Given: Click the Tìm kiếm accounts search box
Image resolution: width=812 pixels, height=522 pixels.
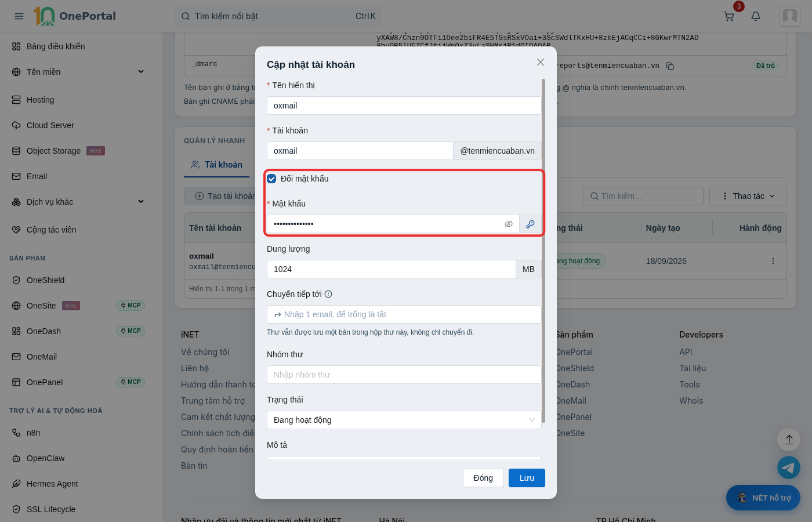Looking at the screenshot, I should (643, 196).
